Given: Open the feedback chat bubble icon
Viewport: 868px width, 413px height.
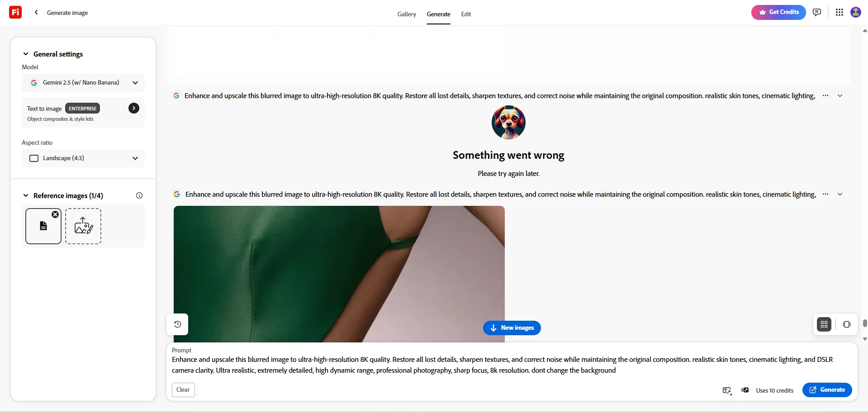Looking at the screenshot, I should 816,12.
